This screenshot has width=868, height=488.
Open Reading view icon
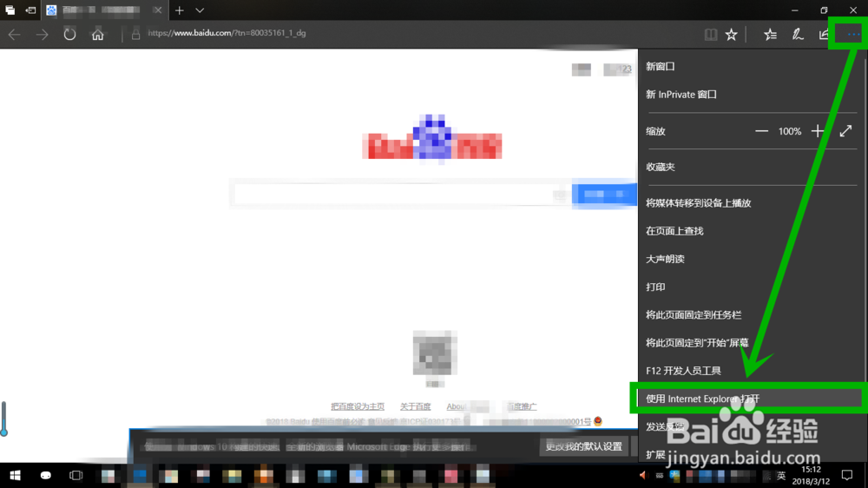711,35
